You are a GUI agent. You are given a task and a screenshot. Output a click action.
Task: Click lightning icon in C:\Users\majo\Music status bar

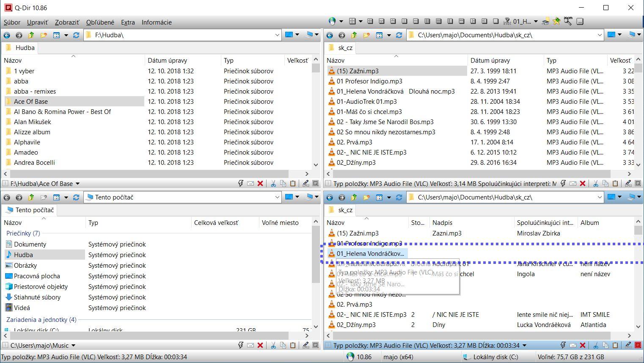click(241, 346)
